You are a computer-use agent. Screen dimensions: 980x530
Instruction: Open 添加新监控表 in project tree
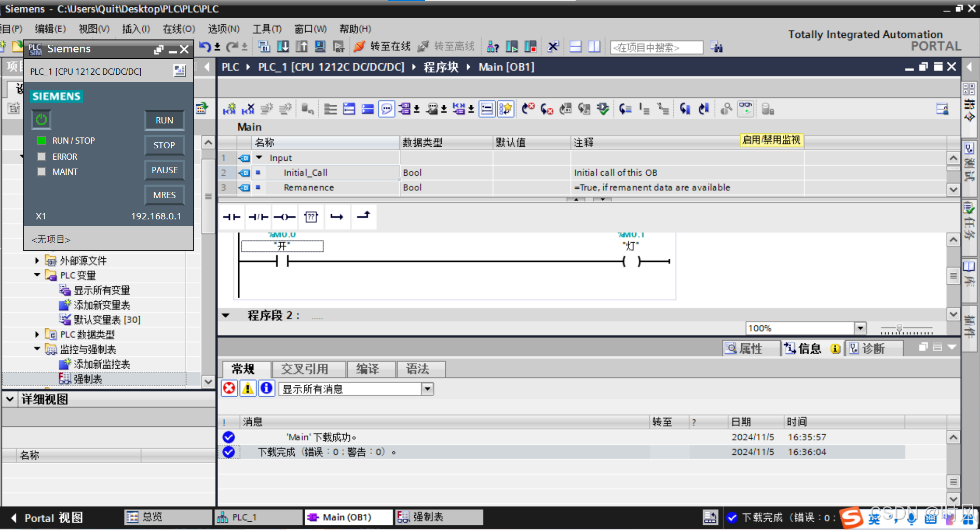coord(102,364)
